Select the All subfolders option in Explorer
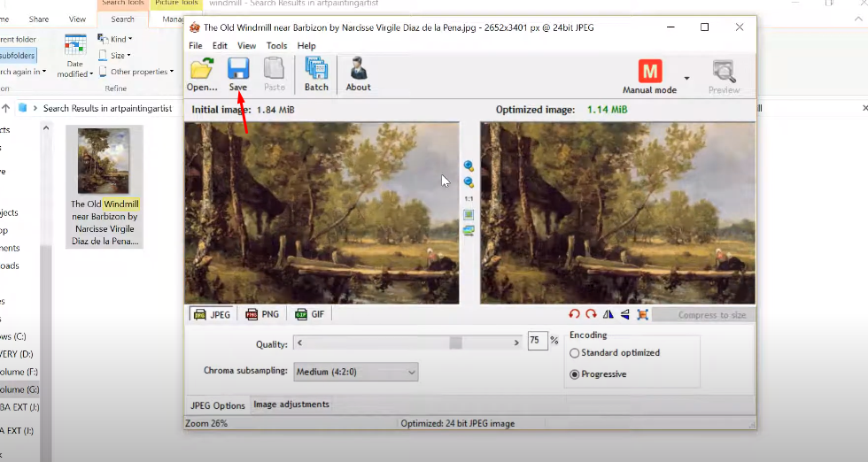The width and height of the screenshot is (868, 462). click(18, 56)
